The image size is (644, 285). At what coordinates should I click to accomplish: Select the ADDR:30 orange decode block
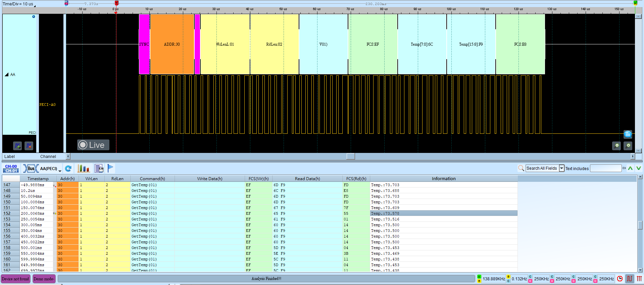click(172, 44)
